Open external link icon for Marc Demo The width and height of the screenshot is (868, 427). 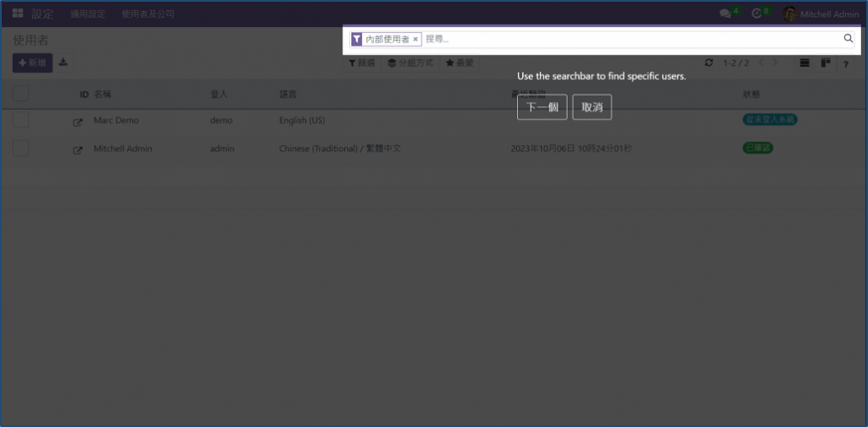(77, 123)
